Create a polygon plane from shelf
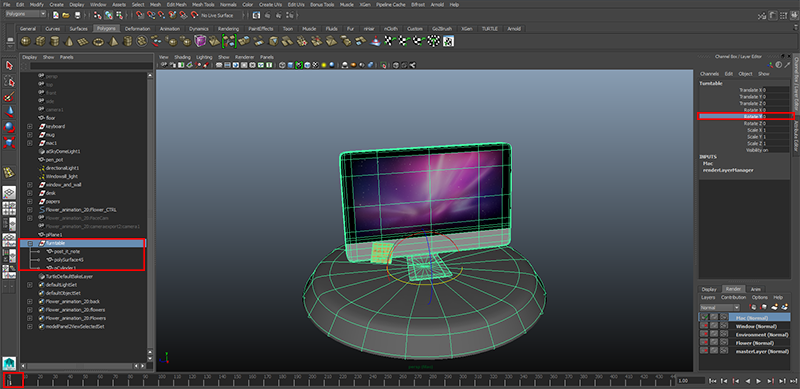This screenshot has height=389, width=800. pyautogui.click(x=83, y=41)
